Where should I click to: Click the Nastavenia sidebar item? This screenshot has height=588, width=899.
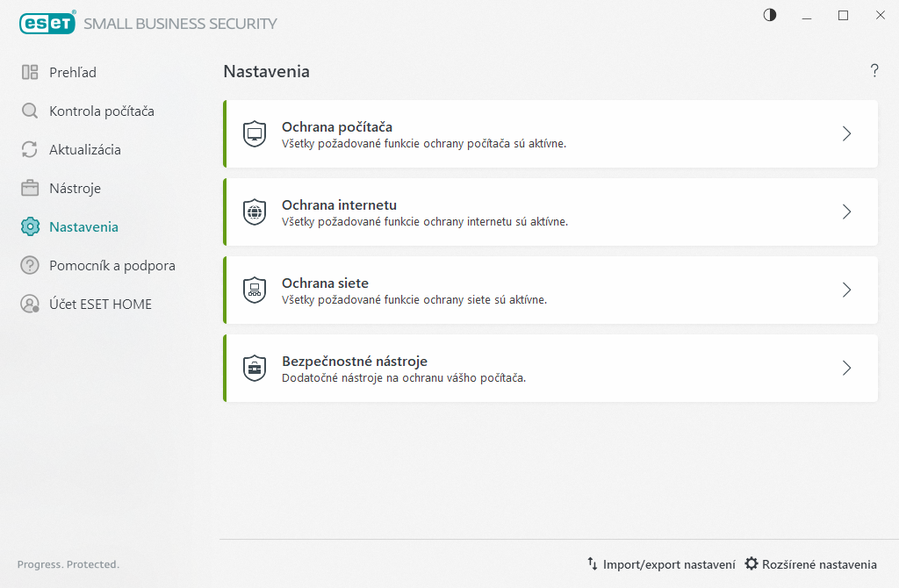83,227
